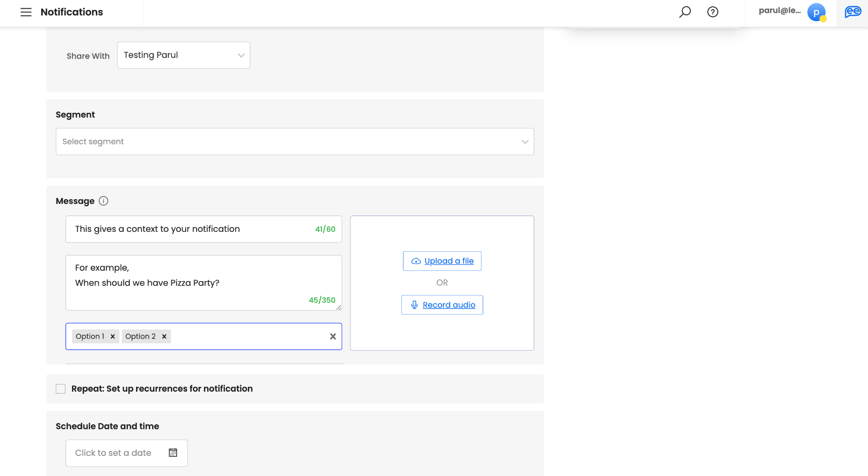
Task: Open the help question mark icon
Action: pyautogui.click(x=712, y=12)
